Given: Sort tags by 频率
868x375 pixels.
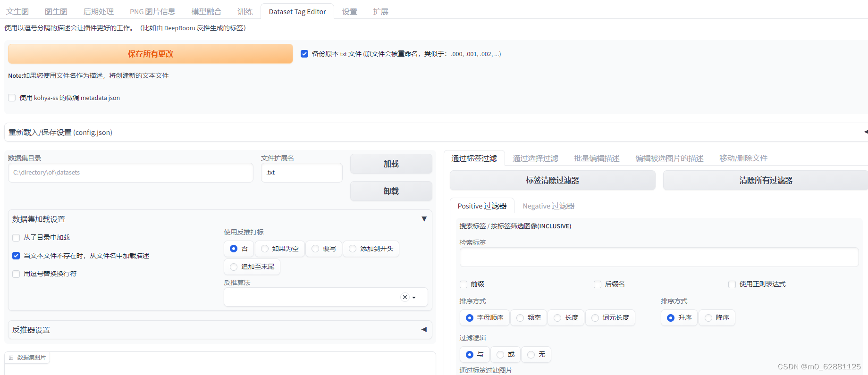Looking at the screenshot, I should click(529, 317).
